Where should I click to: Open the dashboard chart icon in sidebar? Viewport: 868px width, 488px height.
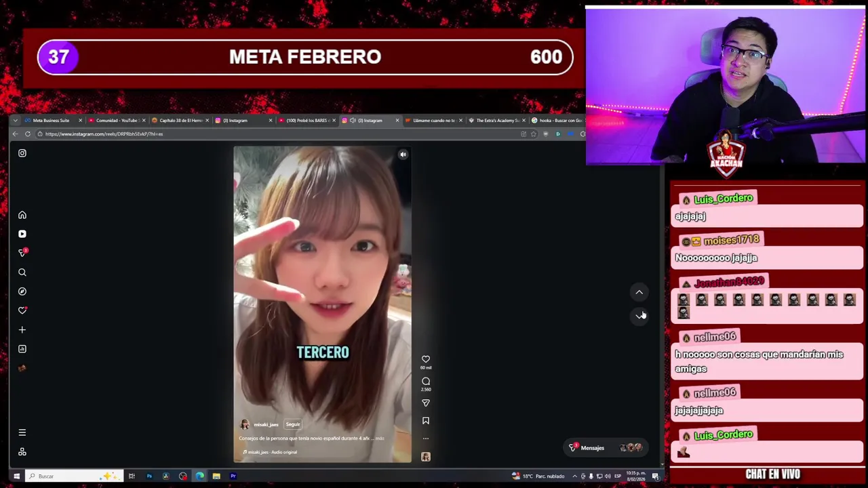pos(22,348)
